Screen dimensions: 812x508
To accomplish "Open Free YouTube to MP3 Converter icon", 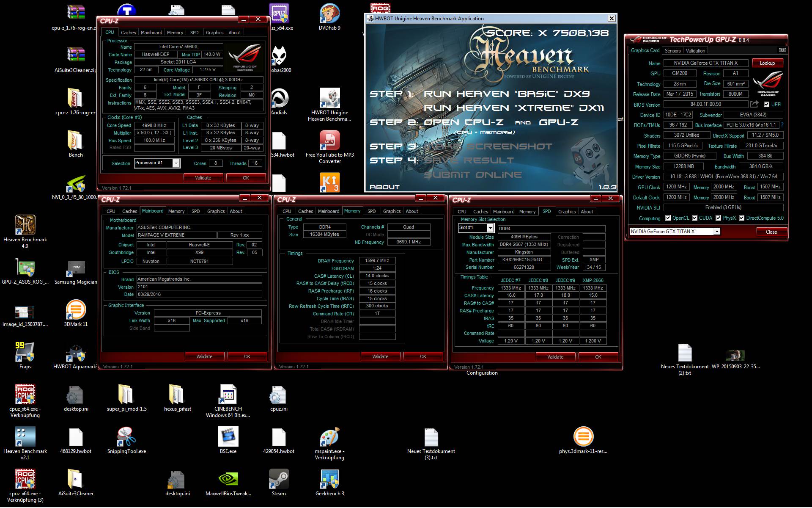I will 329,141.
